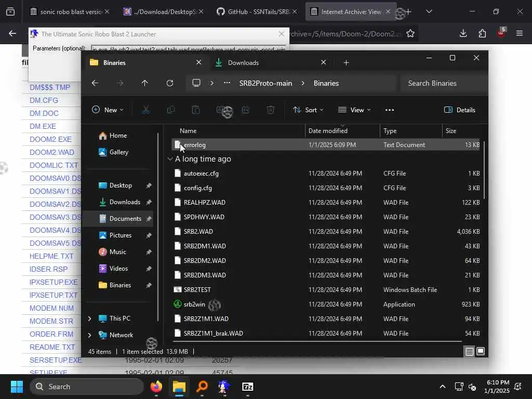Open the Sort dropdown
Image resolution: width=532 pixels, height=399 pixels.
pyautogui.click(x=308, y=110)
